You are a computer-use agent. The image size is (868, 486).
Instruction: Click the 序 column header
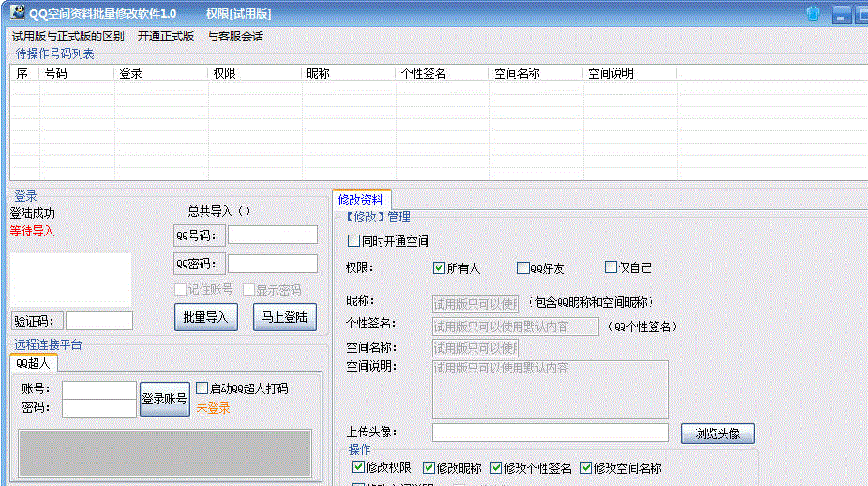click(24, 73)
